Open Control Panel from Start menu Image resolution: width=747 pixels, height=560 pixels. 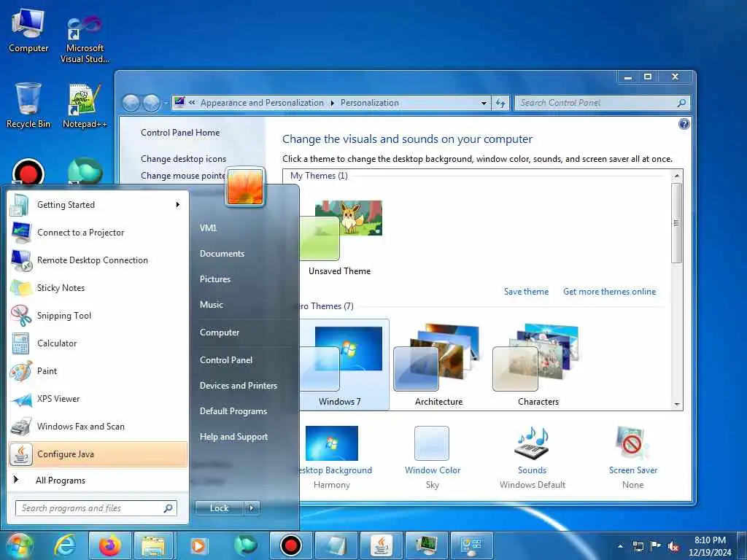coord(226,360)
